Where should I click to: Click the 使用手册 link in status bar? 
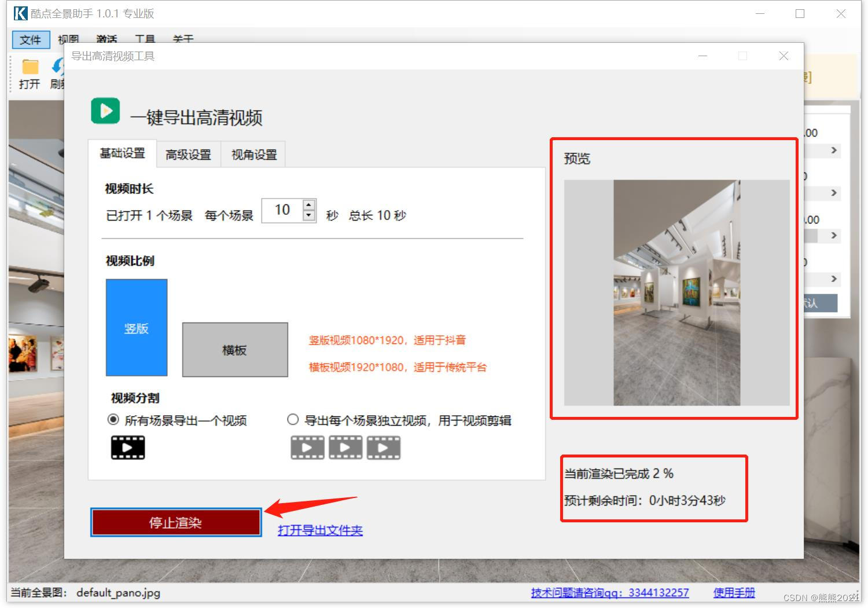[734, 592]
